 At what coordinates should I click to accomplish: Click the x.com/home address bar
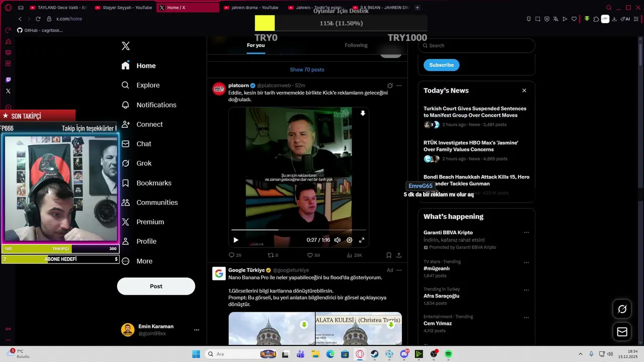point(69,19)
